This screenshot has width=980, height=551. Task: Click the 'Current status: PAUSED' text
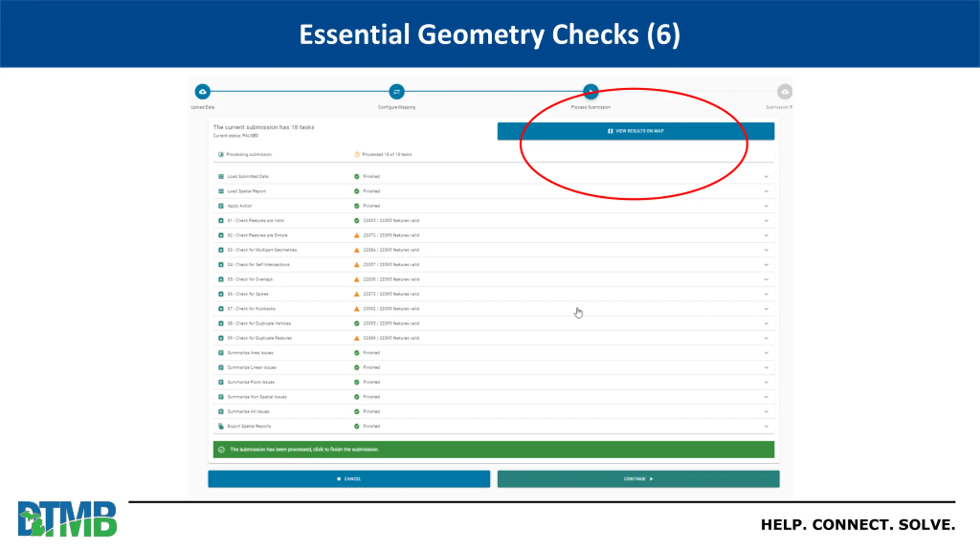tap(235, 135)
